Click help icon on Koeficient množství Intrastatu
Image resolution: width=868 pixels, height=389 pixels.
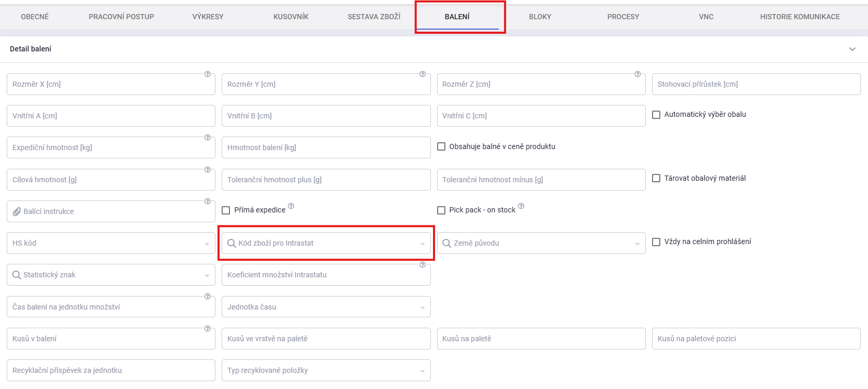(423, 265)
